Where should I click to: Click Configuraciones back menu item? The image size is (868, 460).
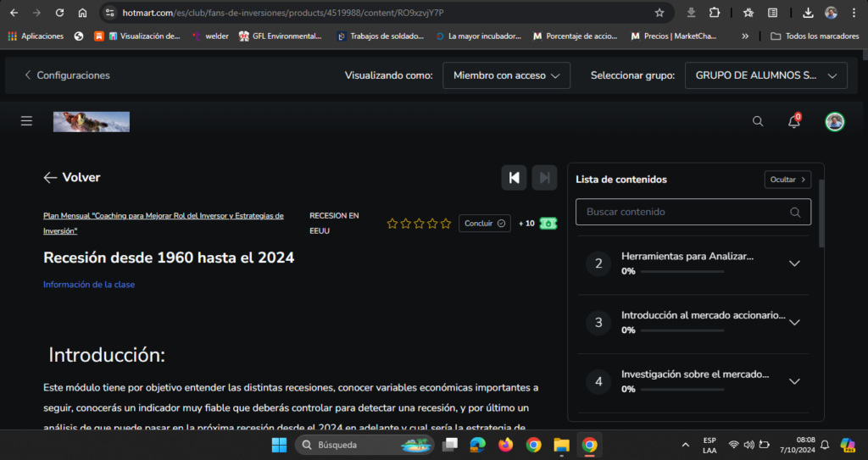pyautogui.click(x=67, y=75)
